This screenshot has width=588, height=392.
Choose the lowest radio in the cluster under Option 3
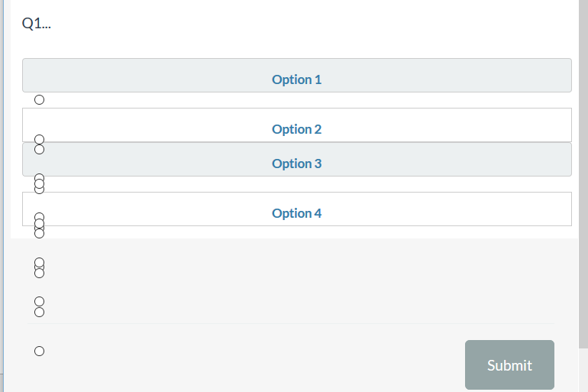tap(40, 190)
